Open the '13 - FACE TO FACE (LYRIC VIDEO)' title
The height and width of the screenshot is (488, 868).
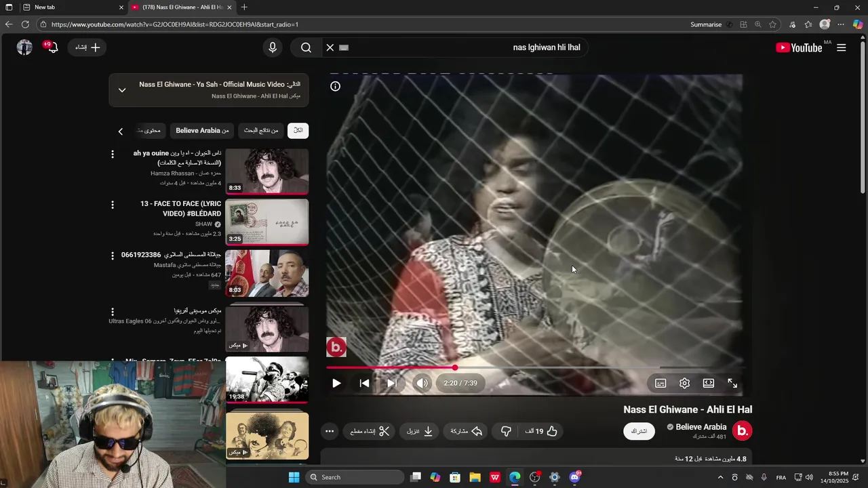[x=181, y=209]
